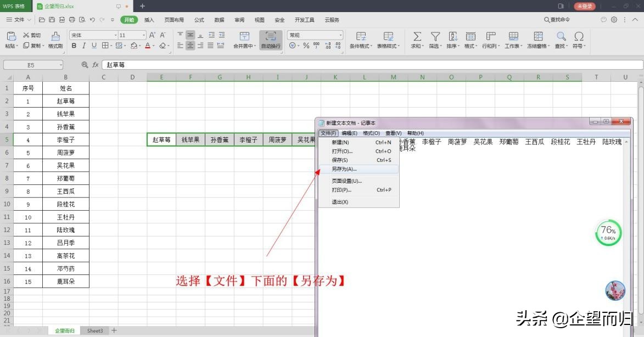The height and width of the screenshot is (337, 644).
Task: Click the fx insert function icon
Action: 96,65
